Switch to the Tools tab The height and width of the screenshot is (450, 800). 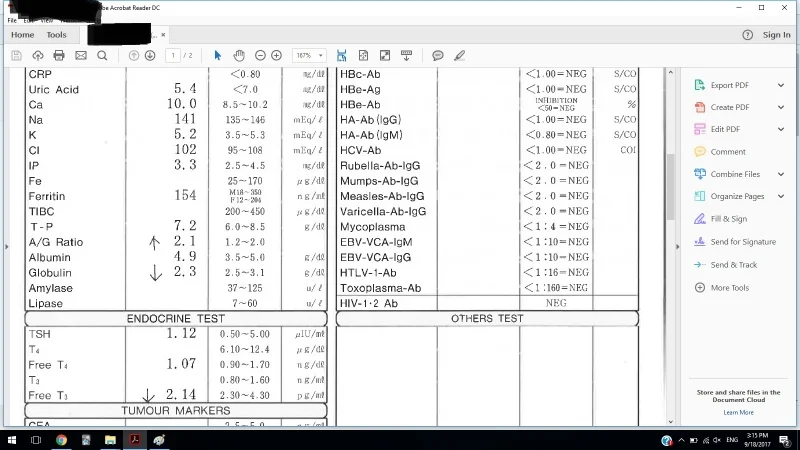(x=56, y=35)
